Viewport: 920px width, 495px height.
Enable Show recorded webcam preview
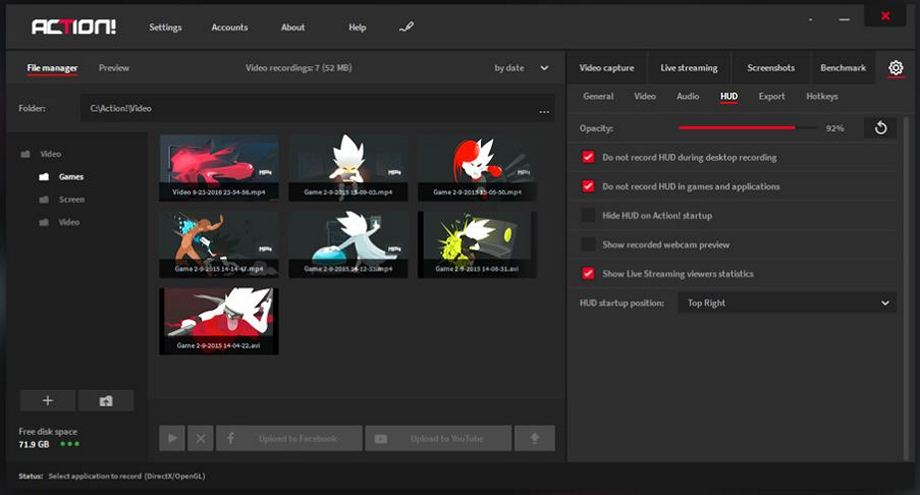click(x=588, y=244)
